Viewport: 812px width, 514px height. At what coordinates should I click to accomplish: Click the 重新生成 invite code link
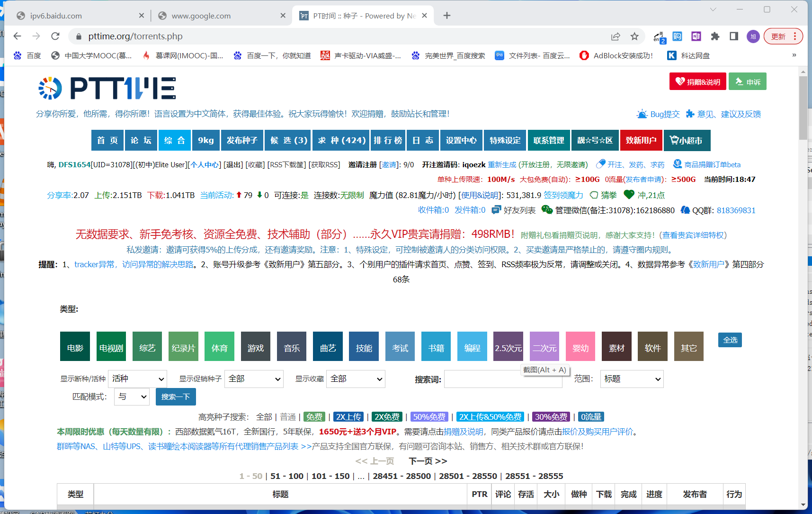click(x=502, y=165)
